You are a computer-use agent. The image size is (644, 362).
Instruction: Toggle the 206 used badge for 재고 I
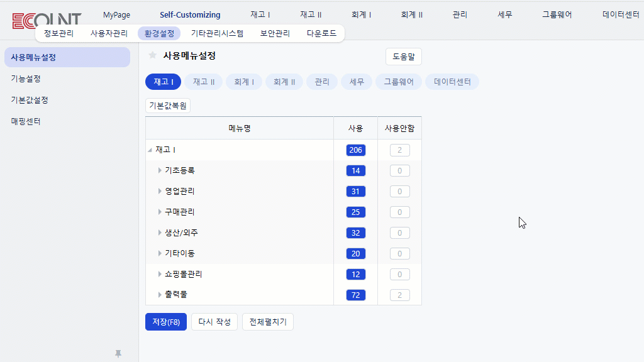point(355,150)
